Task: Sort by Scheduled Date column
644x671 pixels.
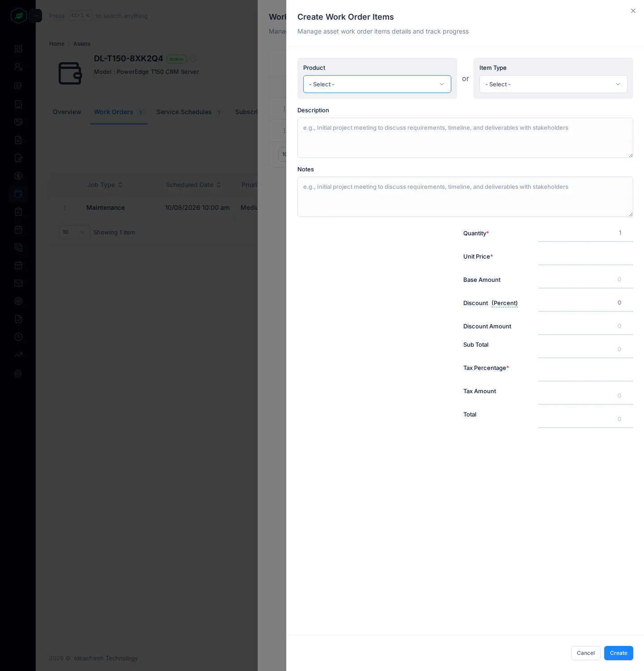Action: click(x=194, y=185)
